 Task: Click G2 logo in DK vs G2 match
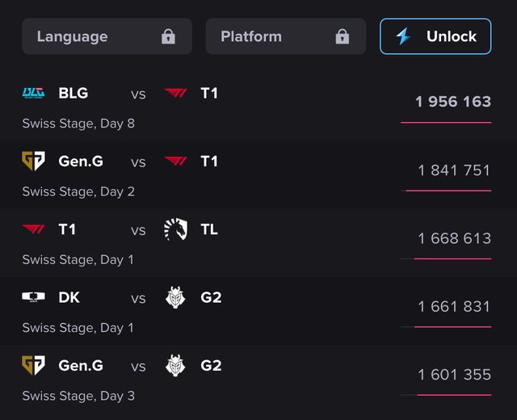tap(175, 297)
